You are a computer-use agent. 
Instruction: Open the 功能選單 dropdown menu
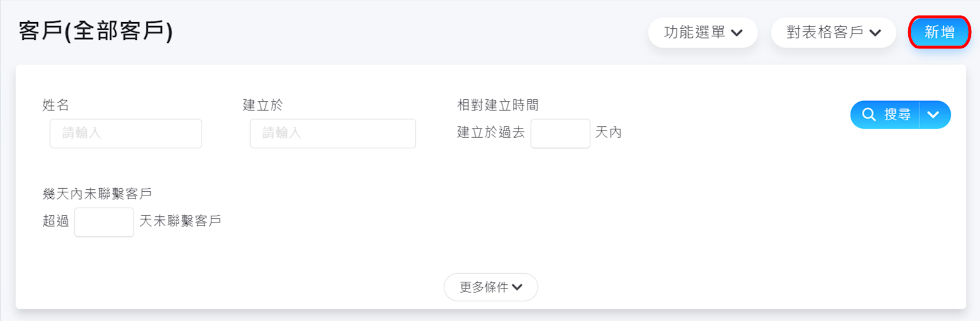(x=702, y=32)
